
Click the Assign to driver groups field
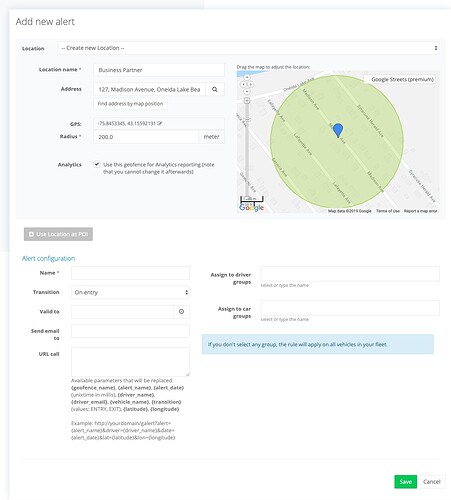(x=350, y=274)
